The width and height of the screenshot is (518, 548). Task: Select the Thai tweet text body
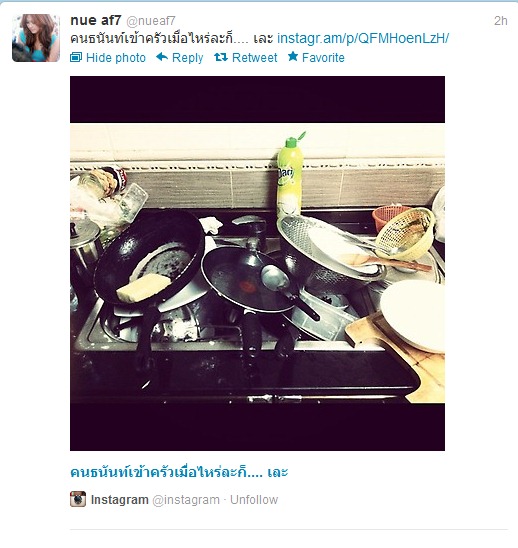[172, 38]
